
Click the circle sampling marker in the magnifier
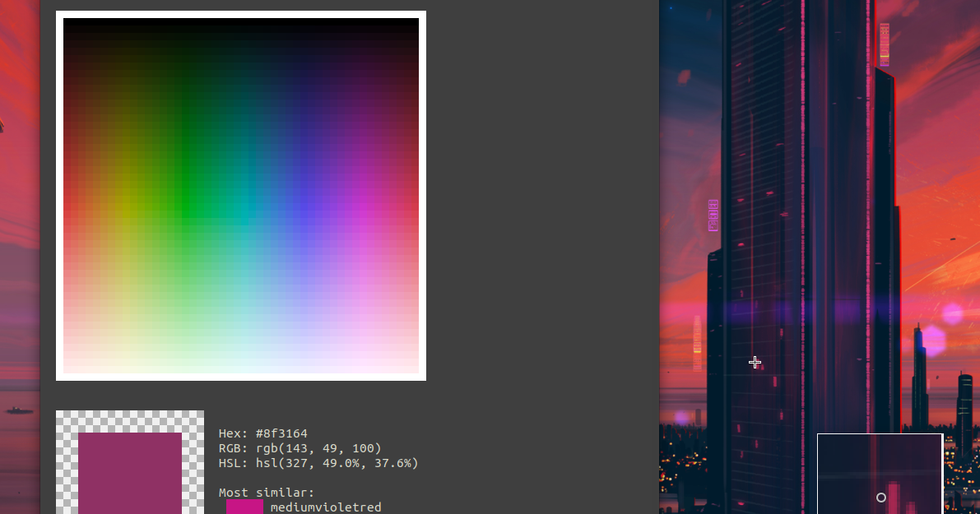pyautogui.click(x=881, y=497)
